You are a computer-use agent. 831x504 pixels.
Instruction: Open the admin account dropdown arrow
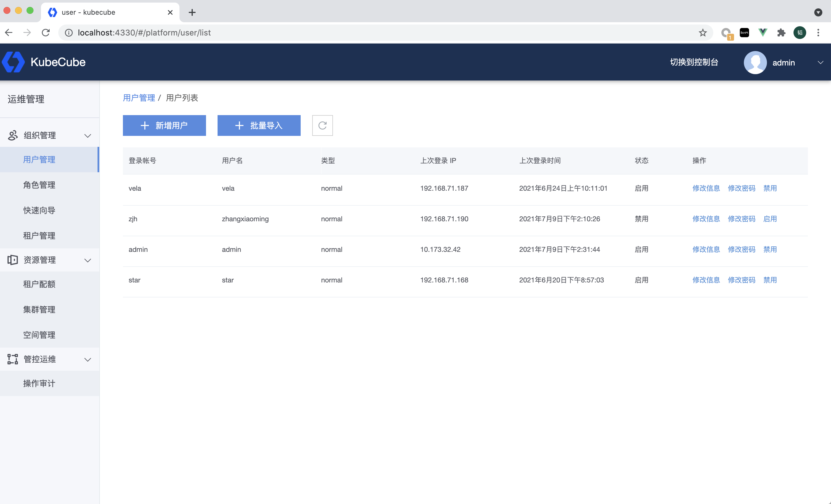[821, 62]
